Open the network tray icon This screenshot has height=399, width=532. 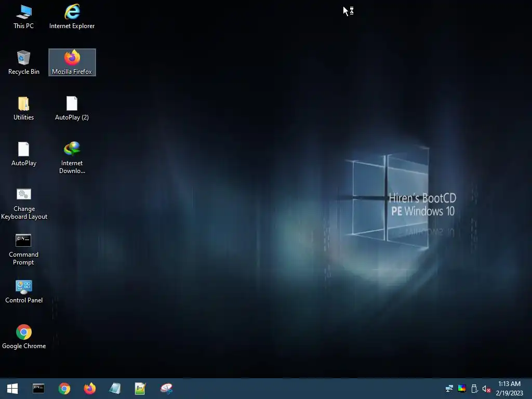449,389
